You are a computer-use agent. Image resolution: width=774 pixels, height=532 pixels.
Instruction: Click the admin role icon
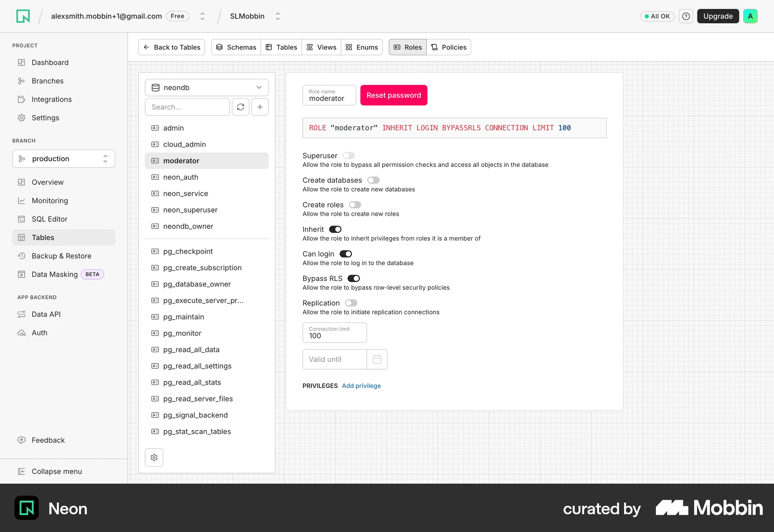tap(155, 128)
